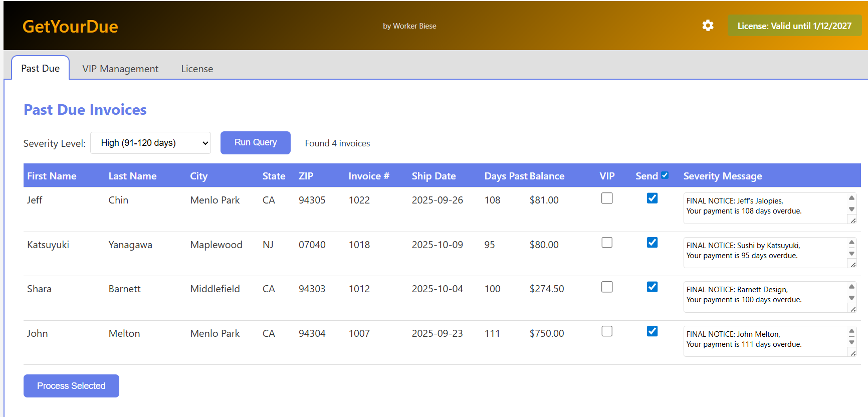Click the Maplewood city cell

pos(216,245)
